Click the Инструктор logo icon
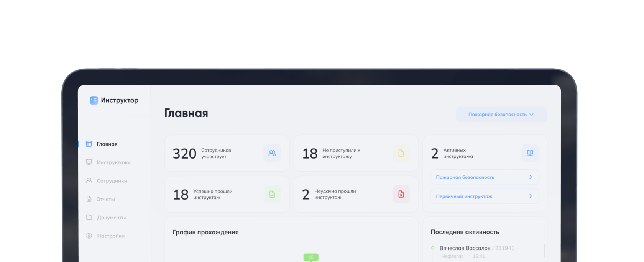Image resolution: width=644 pixels, height=262 pixels. (94, 100)
